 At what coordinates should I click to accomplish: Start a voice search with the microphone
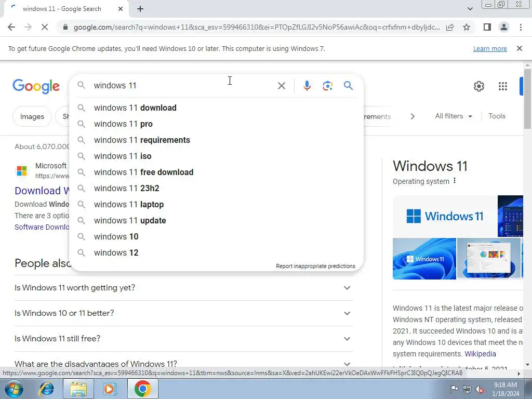coord(307,86)
